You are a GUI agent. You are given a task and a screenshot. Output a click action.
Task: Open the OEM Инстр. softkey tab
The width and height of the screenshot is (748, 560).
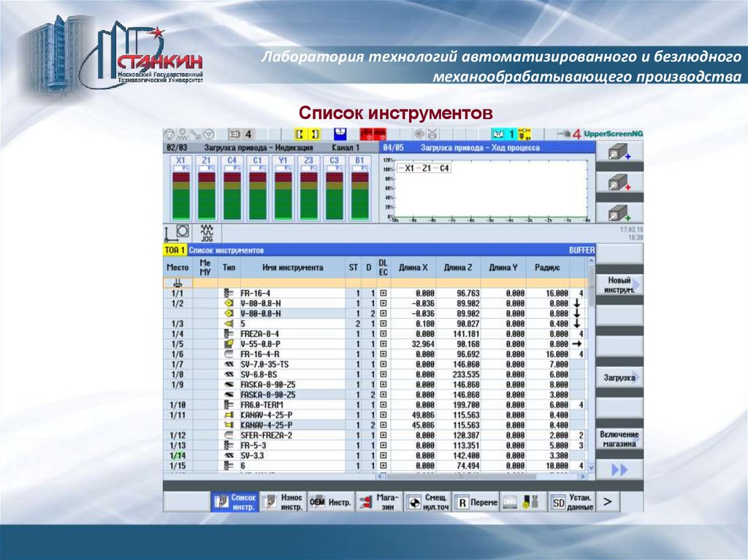click(331, 502)
